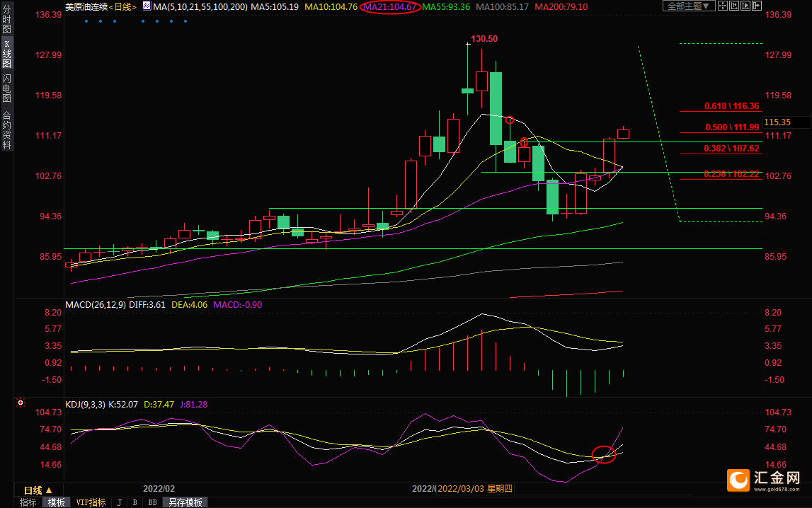Click the MA10:104.76 value
This screenshot has height=508, width=812.
coord(331,7)
